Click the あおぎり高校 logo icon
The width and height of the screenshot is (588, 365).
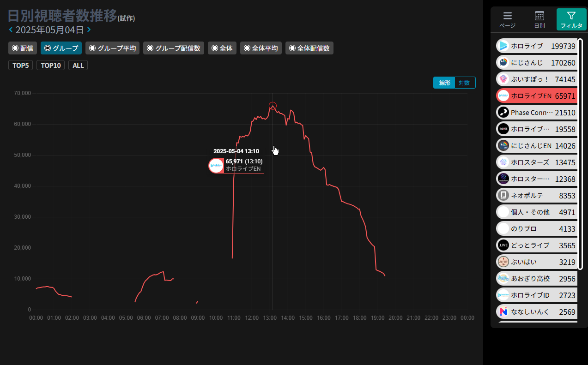(x=503, y=278)
